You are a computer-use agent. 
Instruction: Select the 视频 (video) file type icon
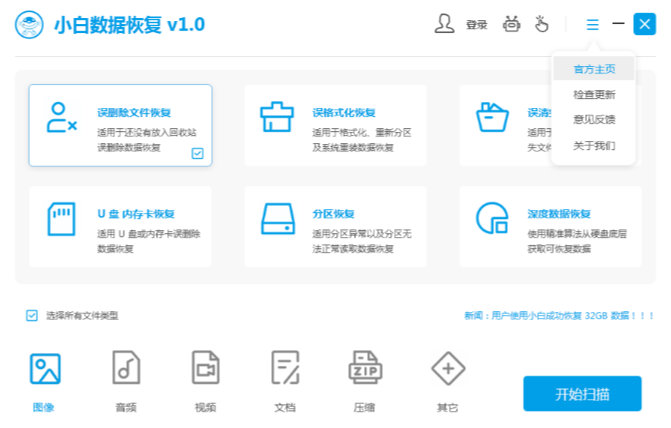coord(206,370)
